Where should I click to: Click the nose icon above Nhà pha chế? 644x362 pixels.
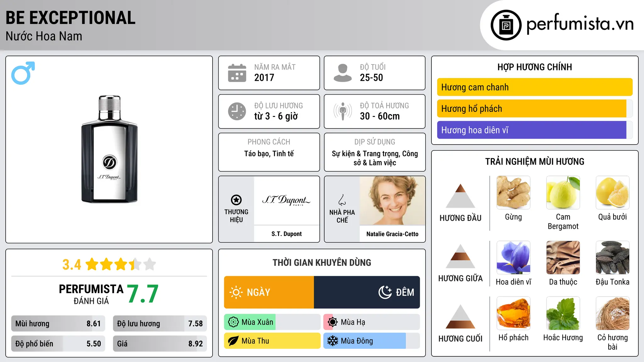[342, 200]
